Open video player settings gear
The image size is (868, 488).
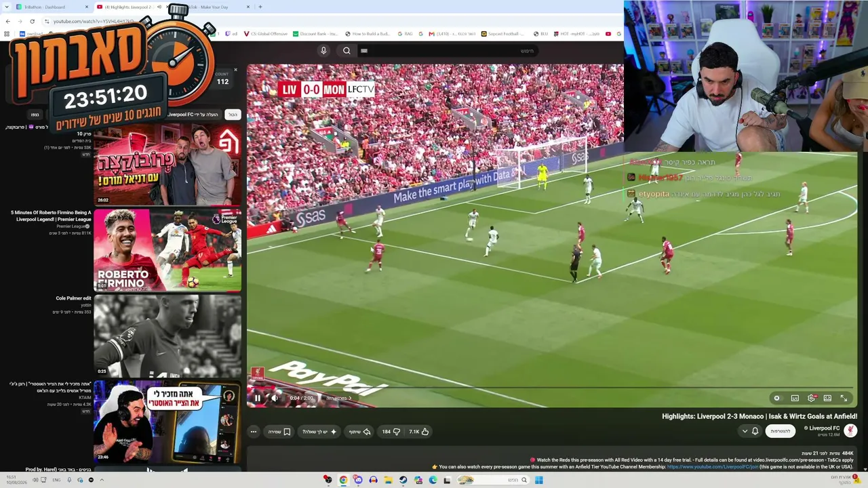(811, 398)
